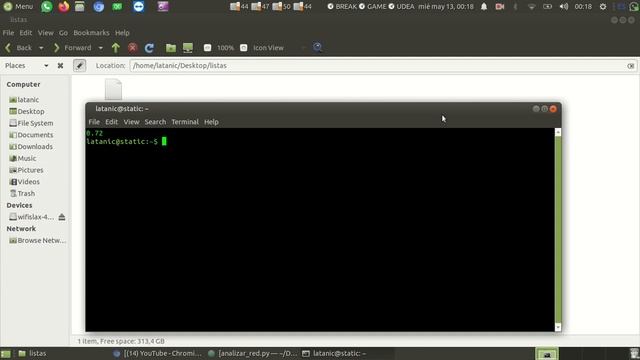Click the green launcher icon next to Chromium

click(x=118, y=7)
